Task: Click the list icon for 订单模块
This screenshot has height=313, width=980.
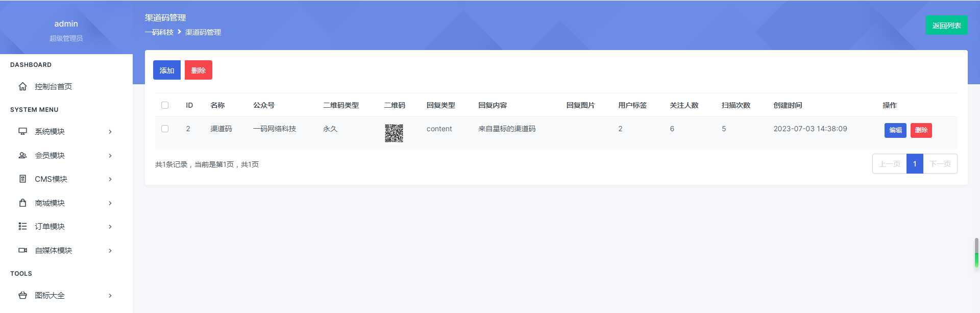Action: [22, 226]
